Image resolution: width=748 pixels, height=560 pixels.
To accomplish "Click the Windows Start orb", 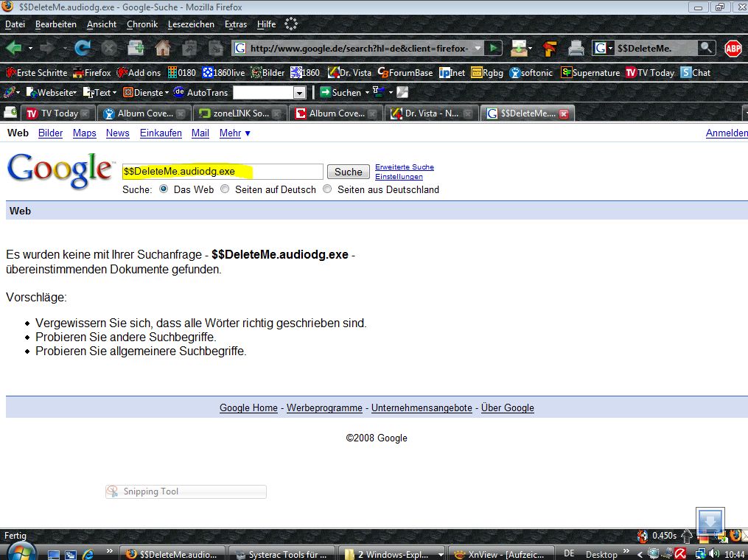I will point(21,553).
